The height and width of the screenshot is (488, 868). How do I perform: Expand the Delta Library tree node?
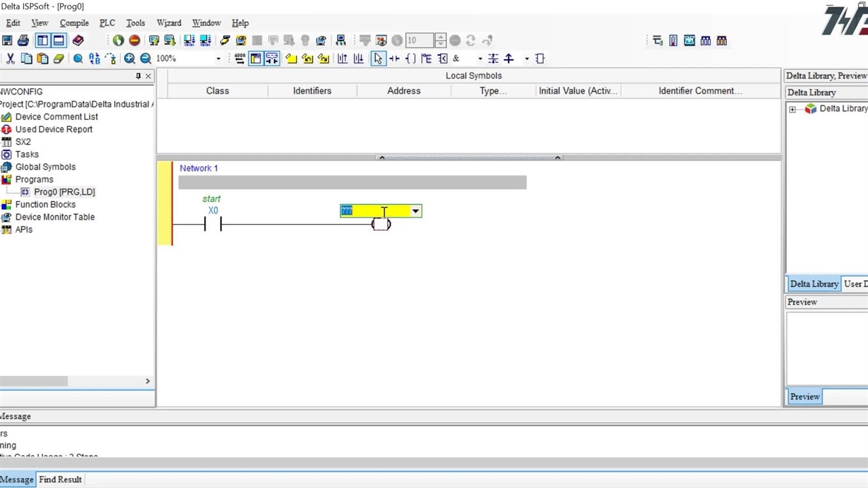point(792,109)
